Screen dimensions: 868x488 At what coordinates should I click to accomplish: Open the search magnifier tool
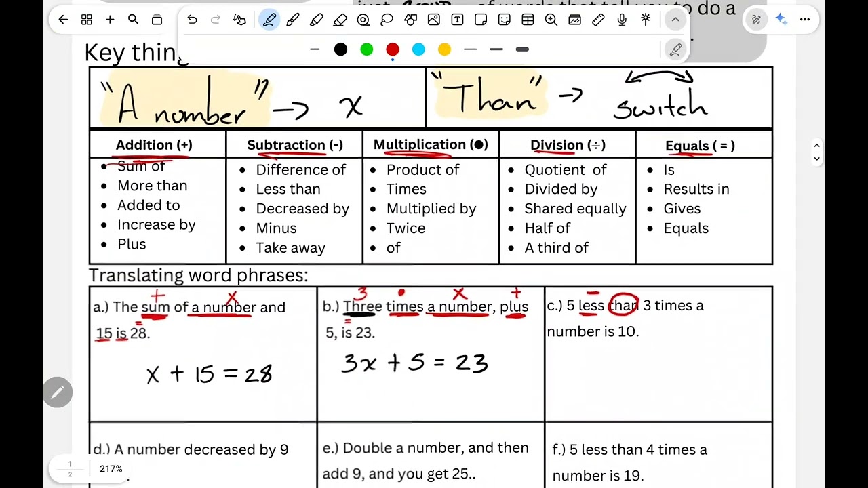[134, 20]
